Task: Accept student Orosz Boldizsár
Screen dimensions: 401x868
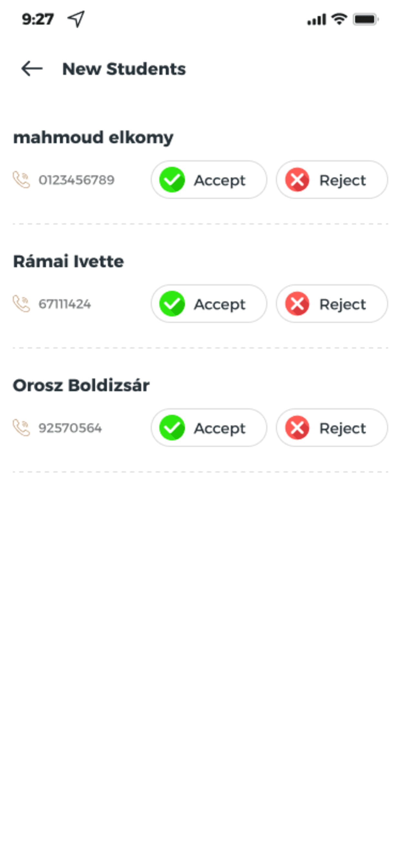Action: (x=209, y=428)
